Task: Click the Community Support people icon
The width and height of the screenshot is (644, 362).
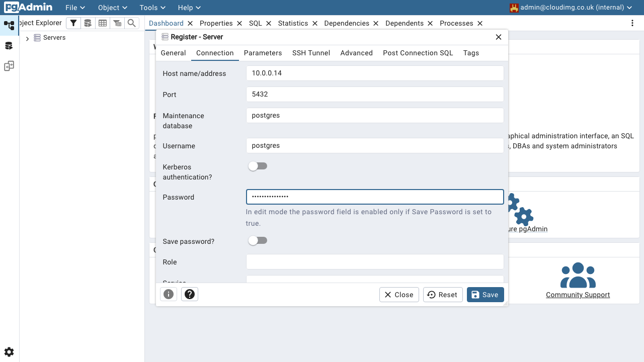Action: coord(578,276)
